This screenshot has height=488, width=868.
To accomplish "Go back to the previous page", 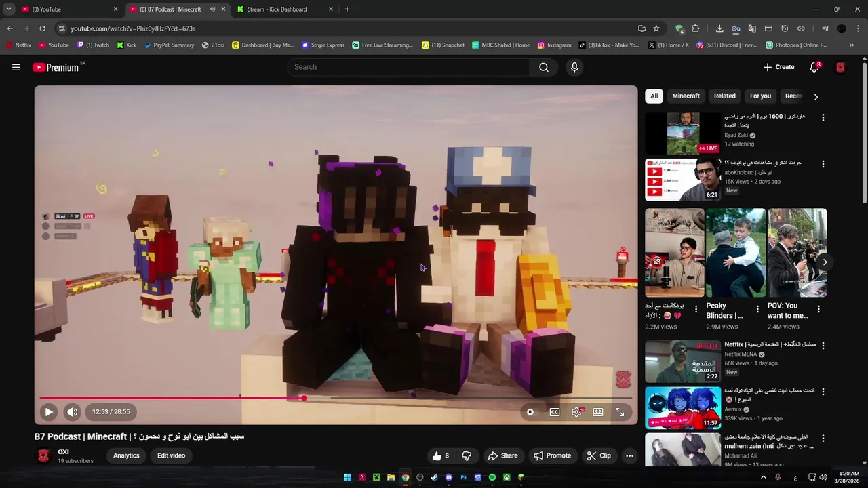I will point(9,28).
